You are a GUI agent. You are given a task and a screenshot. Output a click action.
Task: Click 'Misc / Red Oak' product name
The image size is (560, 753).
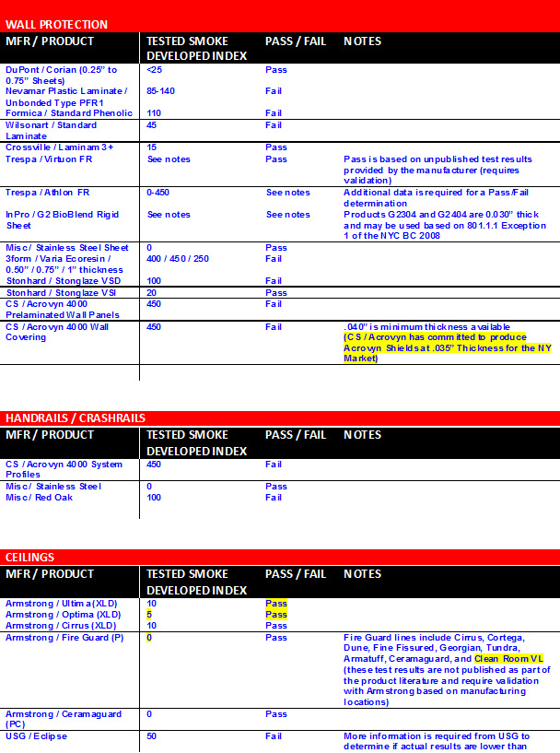click(39, 498)
